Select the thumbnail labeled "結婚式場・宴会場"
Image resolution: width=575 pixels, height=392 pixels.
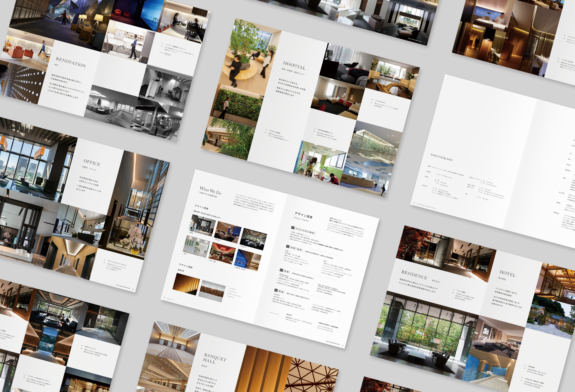click(x=248, y=260)
